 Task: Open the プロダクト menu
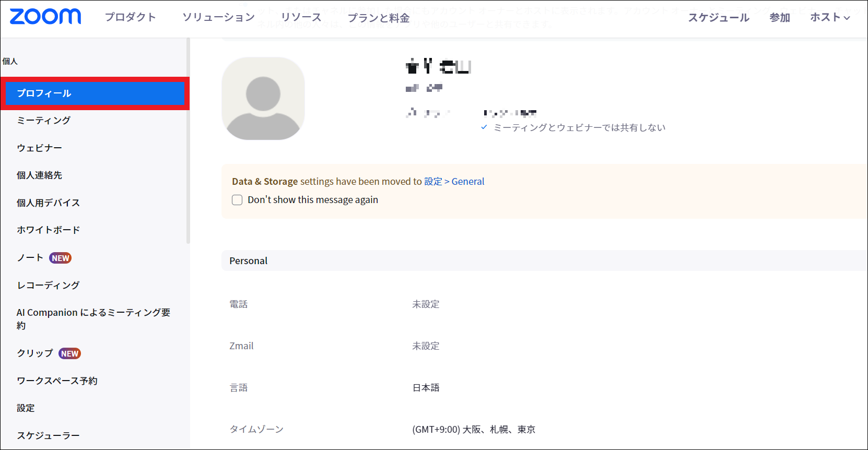[x=131, y=17]
